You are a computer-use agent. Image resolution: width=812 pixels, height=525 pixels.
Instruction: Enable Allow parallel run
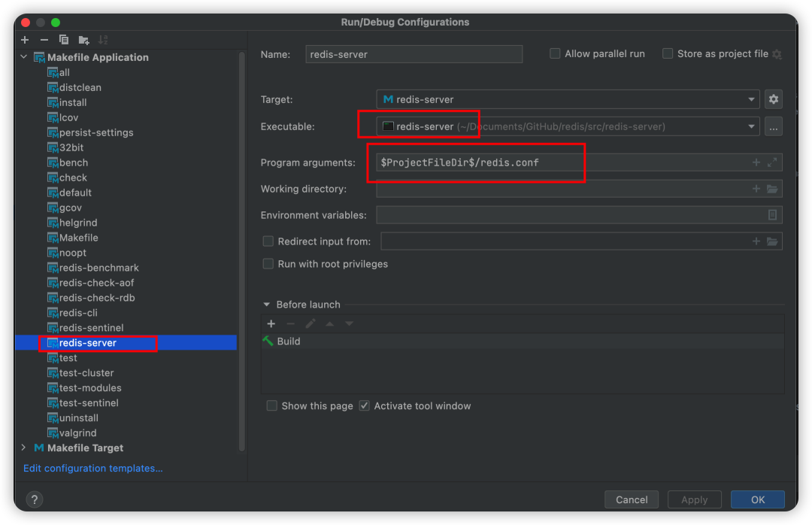pos(555,53)
